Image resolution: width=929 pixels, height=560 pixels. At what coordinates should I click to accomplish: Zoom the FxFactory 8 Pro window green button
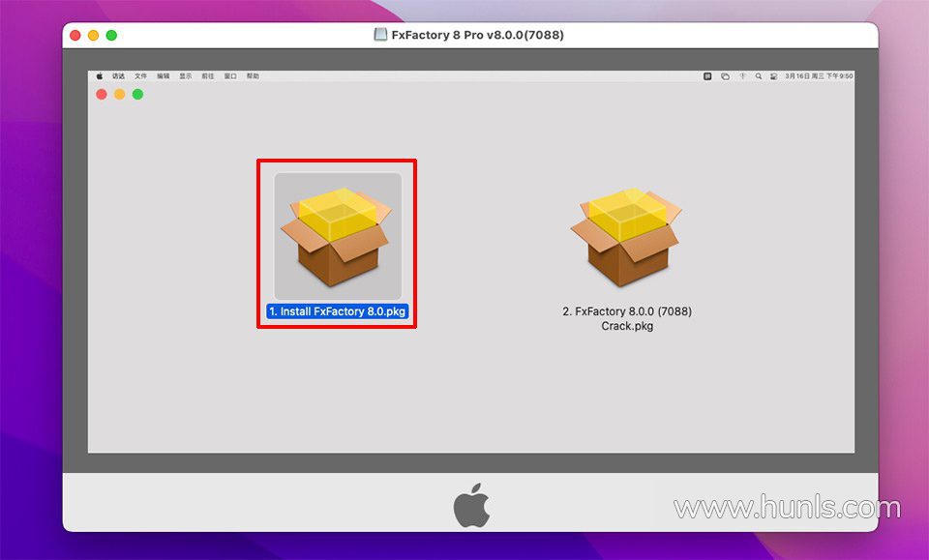pos(111,35)
